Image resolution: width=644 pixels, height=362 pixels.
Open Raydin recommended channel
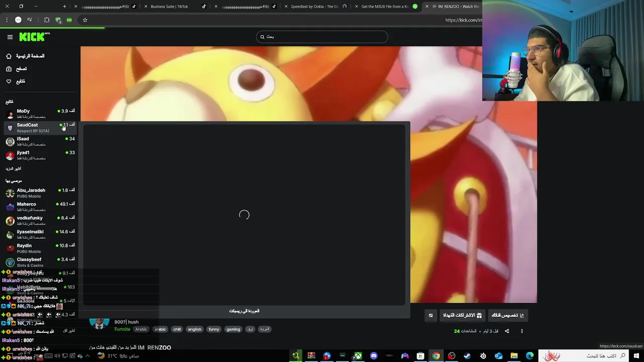pyautogui.click(x=40, y=248)
